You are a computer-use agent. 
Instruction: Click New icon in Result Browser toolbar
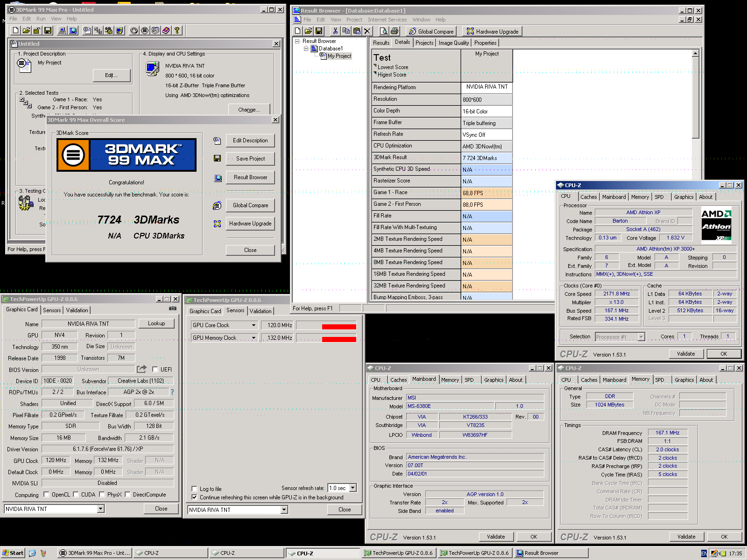(298, 31)
